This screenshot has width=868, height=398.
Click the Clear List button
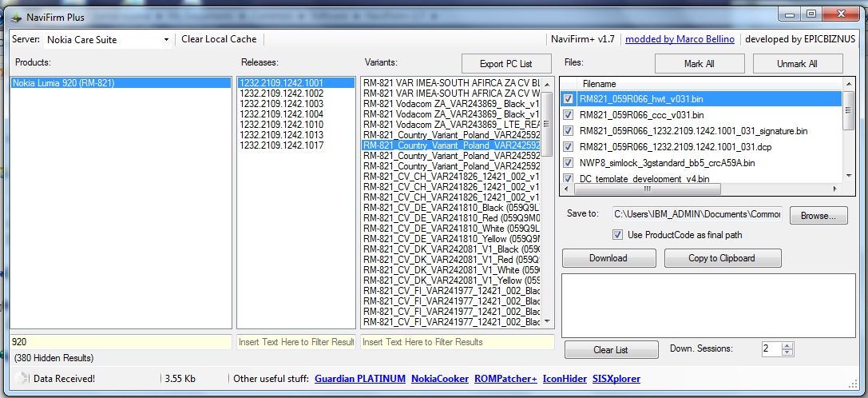pos(611,350)
